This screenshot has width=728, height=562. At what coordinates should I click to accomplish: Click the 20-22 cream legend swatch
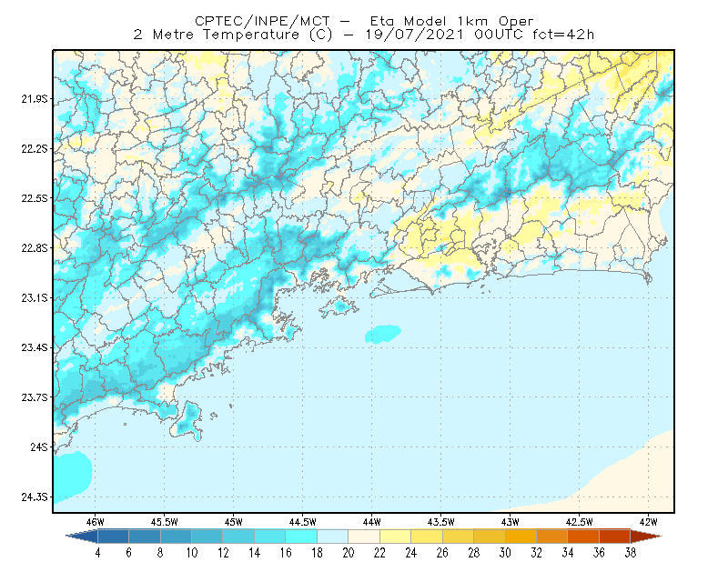pos(364,537)
